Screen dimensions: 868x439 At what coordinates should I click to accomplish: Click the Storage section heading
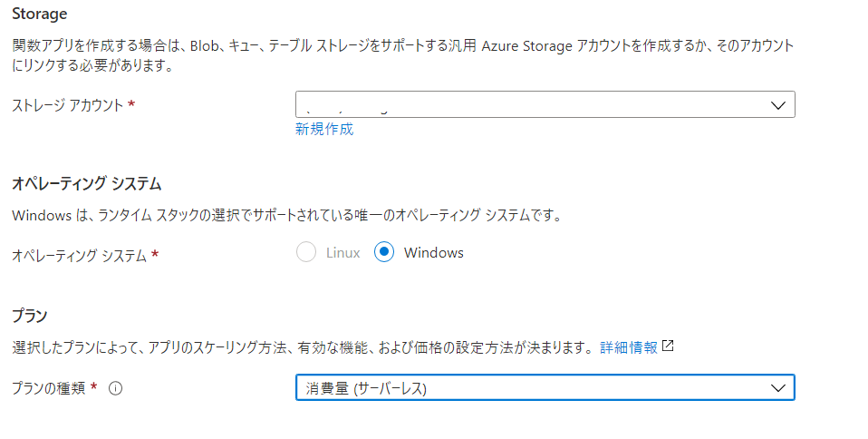point(40,15)
